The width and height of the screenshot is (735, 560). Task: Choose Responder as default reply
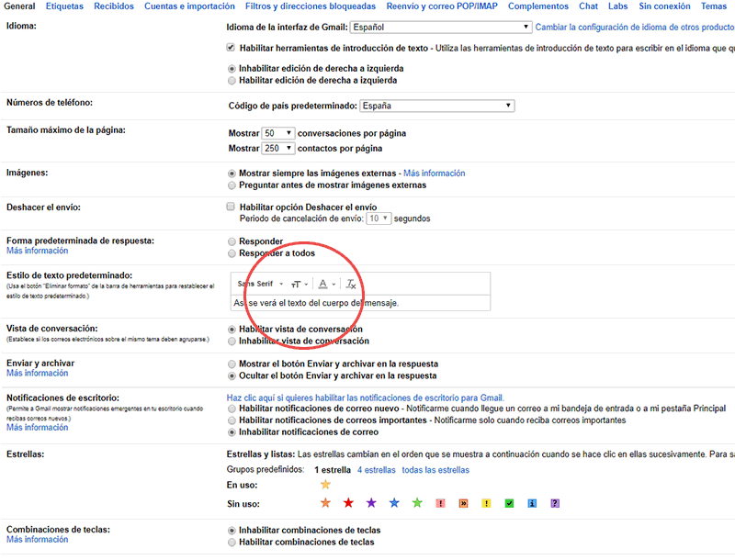(232, 241)
